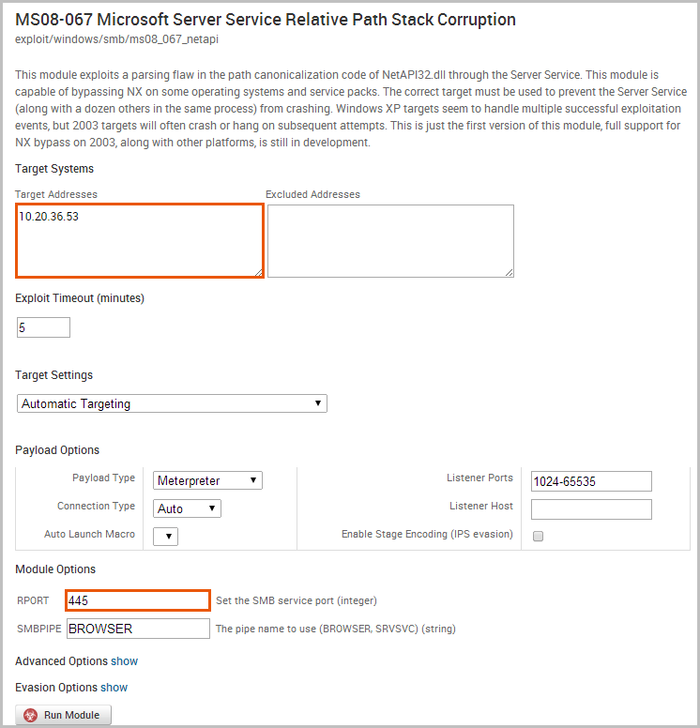Focus the Exploit Timeout minutes field

43,327
